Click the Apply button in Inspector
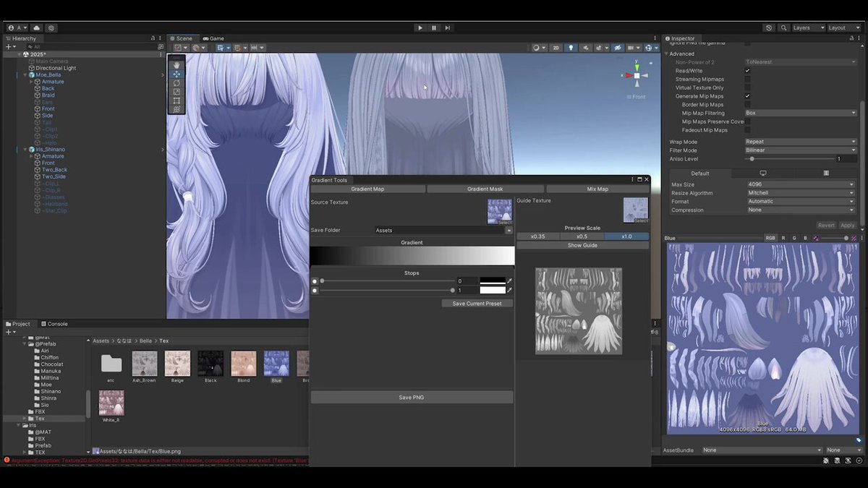 847,226
